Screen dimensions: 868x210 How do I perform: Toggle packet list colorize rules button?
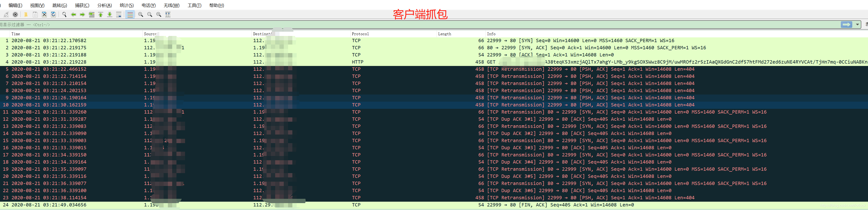[130, 15]
